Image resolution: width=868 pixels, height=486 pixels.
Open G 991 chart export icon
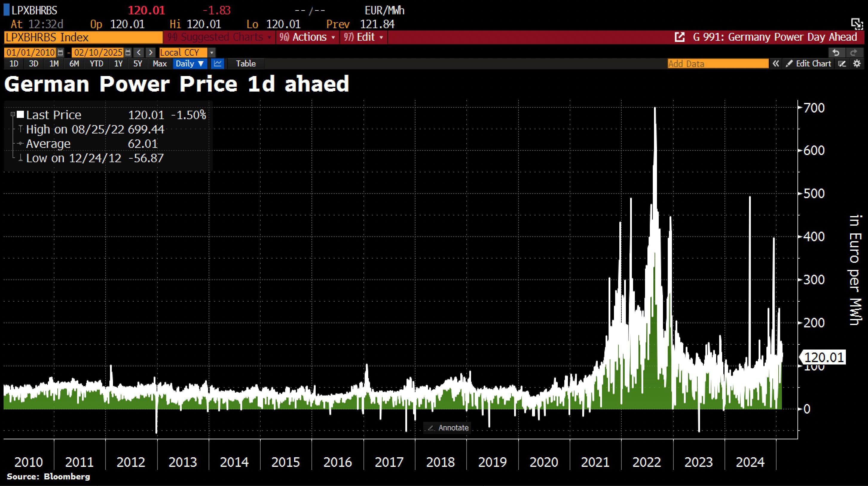680,37
